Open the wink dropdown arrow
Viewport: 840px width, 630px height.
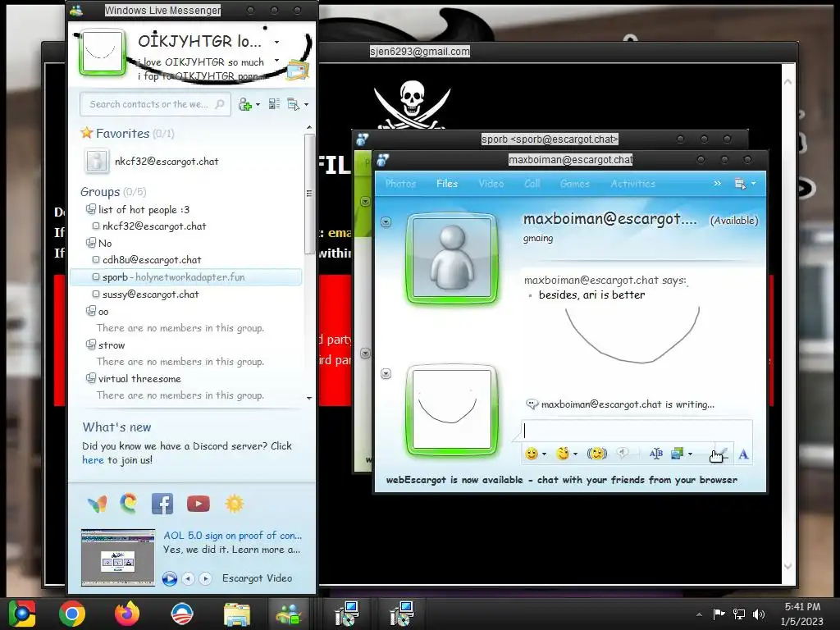pos(575,454)
